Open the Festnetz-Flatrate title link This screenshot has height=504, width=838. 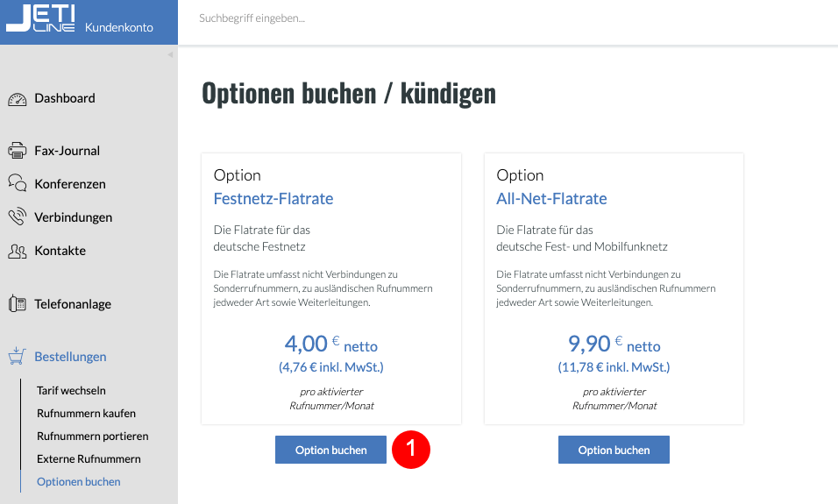coord(273,199)
